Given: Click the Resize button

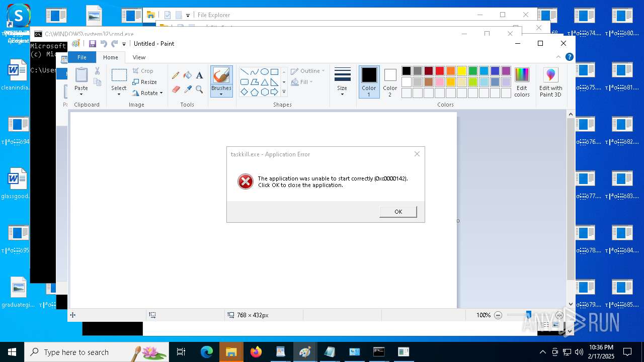Looking at the screenshot, I should coord(145,82).
